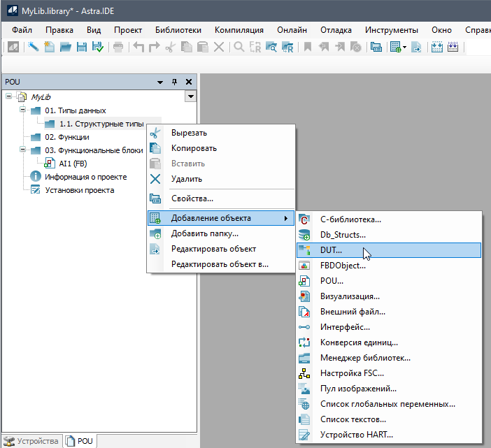Click the Undo arrow in the toolbar
This screenshot has width=491, height=448.
pyautogui.click(x=138, y=48)
